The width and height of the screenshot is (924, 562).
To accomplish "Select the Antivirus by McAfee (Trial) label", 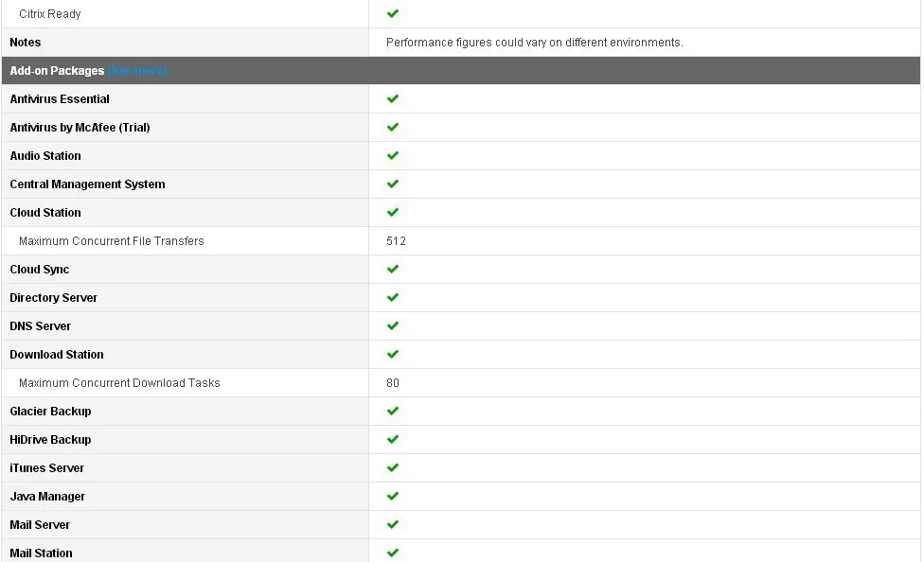I will click(x=80, y=127).
